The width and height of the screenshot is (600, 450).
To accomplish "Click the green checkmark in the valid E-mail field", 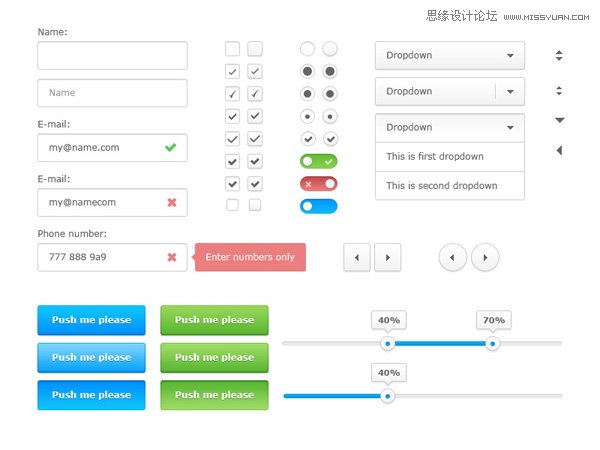I will click(x=171, y=147).
